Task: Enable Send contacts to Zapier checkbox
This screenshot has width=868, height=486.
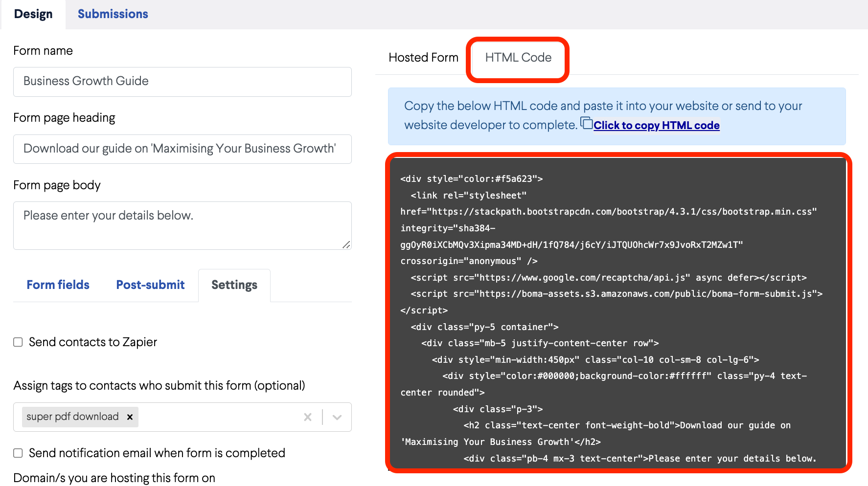Action: point(18,342)
